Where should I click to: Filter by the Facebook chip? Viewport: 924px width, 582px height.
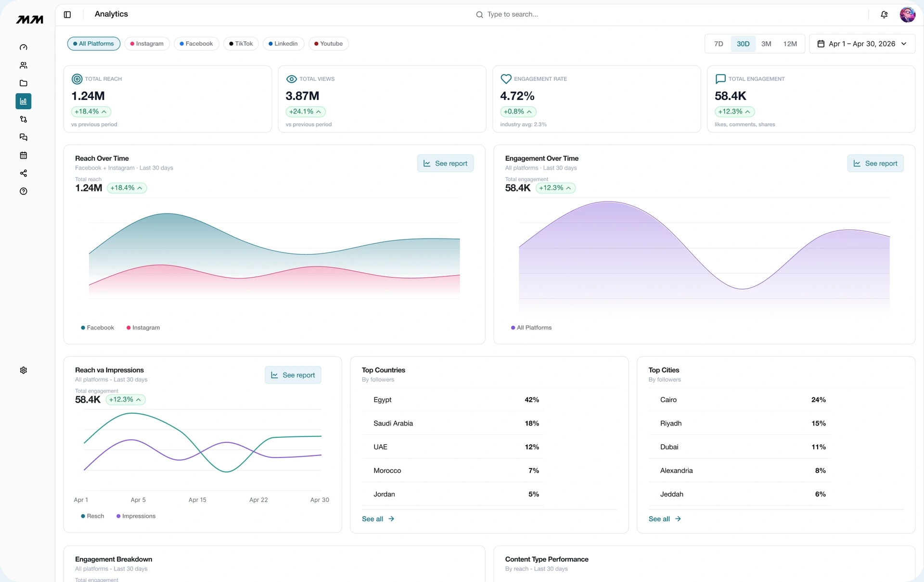196,44
